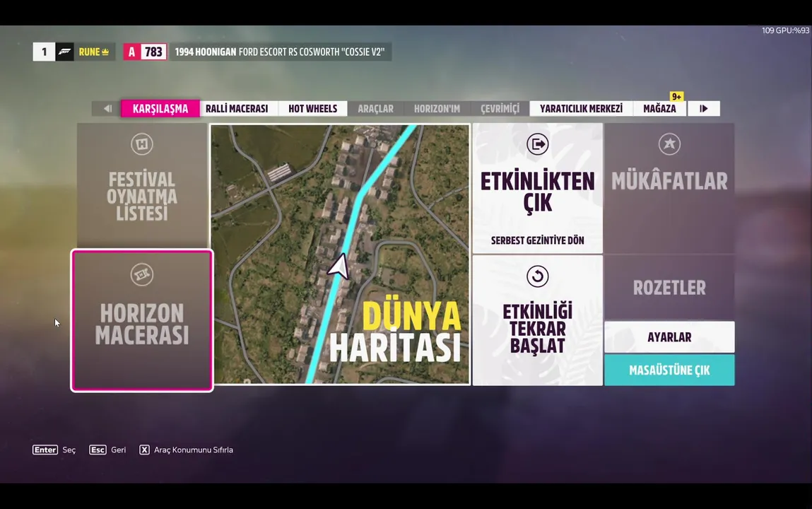Open Ayarlar settings
Screen dimensions: 812x509
point(669,337)
